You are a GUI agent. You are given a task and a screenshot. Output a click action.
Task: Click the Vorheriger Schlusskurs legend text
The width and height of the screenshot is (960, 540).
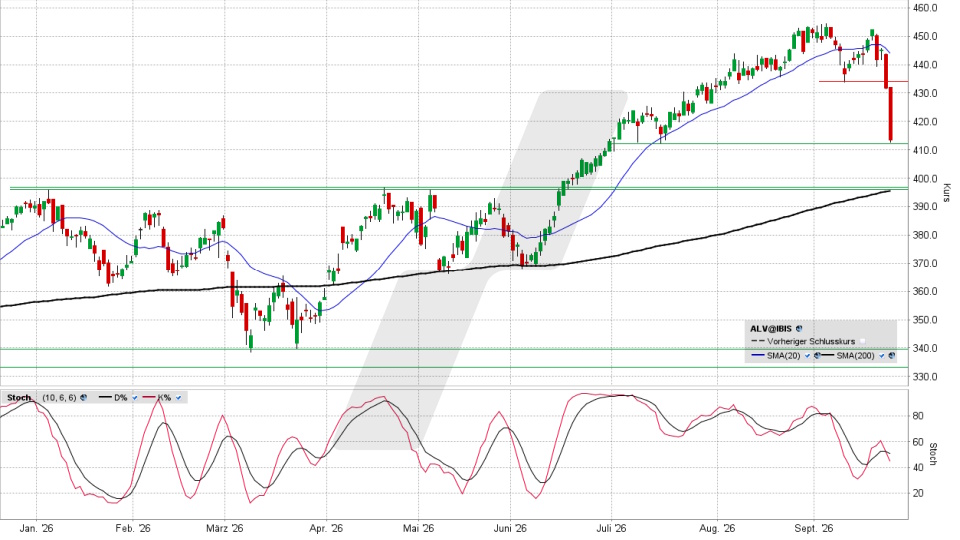[811, 341]
